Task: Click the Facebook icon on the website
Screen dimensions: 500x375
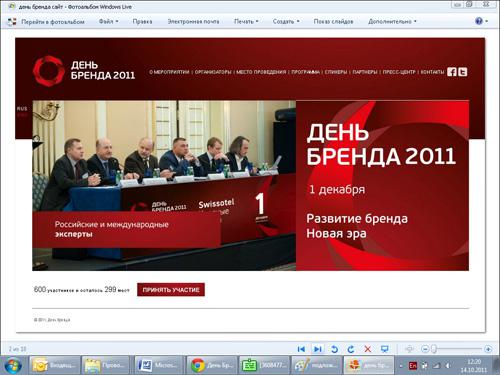Action: (452, 72)
